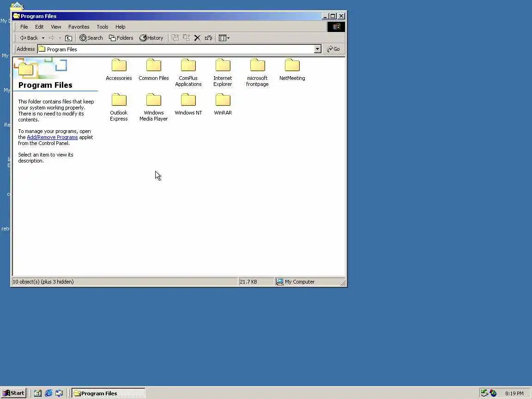The height and width of the screenshot is (399, 532).
Task: Click the Move To toolbar icon
Action: [175, 38]
